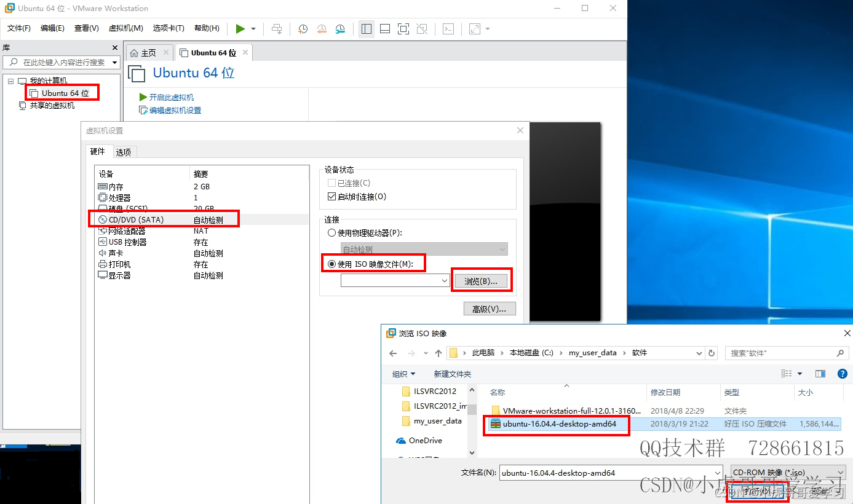Image resolution: width=853 pixels, height=504 pixels.
Task: Switch to 选项 tab in settings dialog
Action: tap(124, 152)
